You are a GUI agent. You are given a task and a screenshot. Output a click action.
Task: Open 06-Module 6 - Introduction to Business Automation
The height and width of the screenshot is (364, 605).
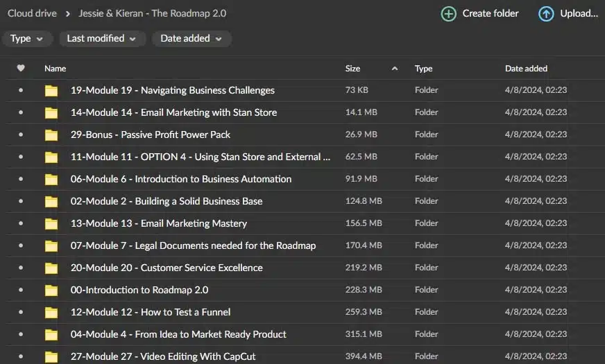coord(181,179)
